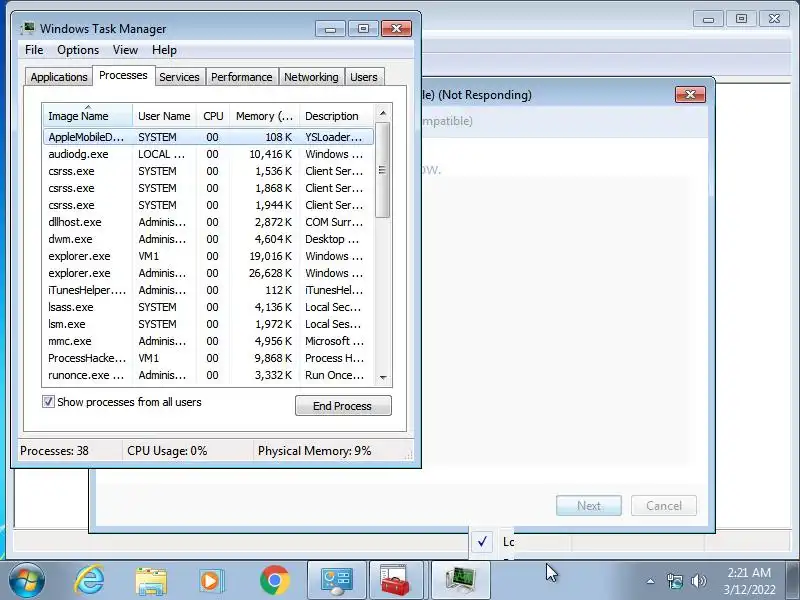
Task: Select the lsm.exe process
Action: [209, 324]
